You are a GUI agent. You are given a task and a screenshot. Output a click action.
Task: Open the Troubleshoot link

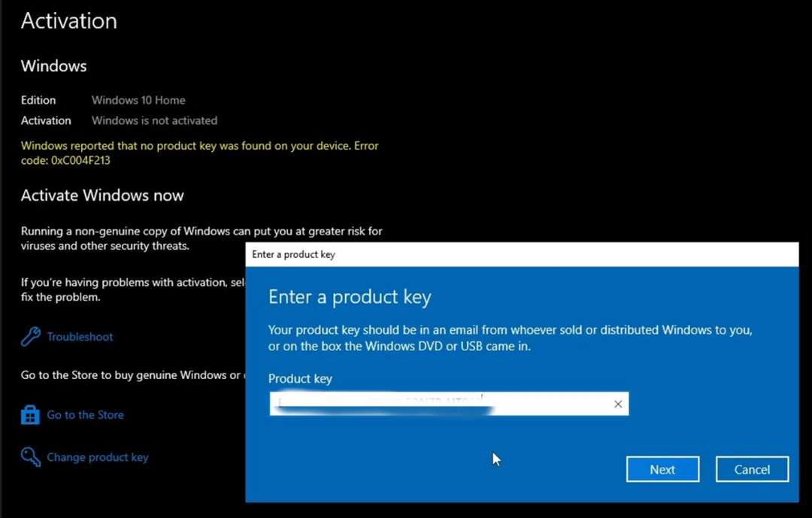[80, 337]
